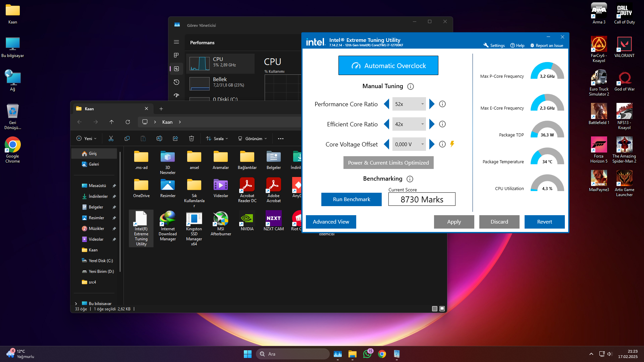Click the Automatic Overclock button
This screenshot has height=362, width=644.
pos(388,65)
